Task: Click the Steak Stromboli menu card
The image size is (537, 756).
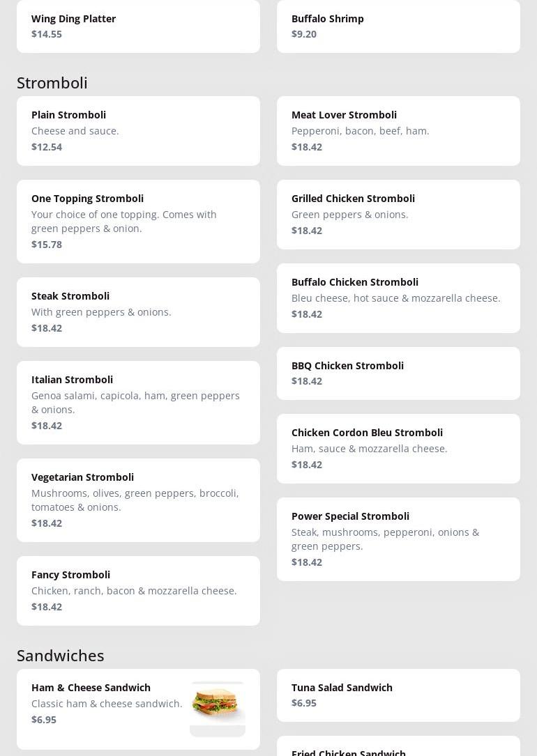Action: (x=138, y=312)
